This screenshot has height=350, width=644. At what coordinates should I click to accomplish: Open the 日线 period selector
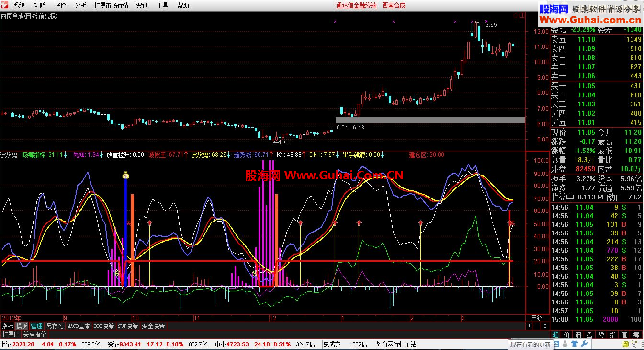click(x=537, y=318)
